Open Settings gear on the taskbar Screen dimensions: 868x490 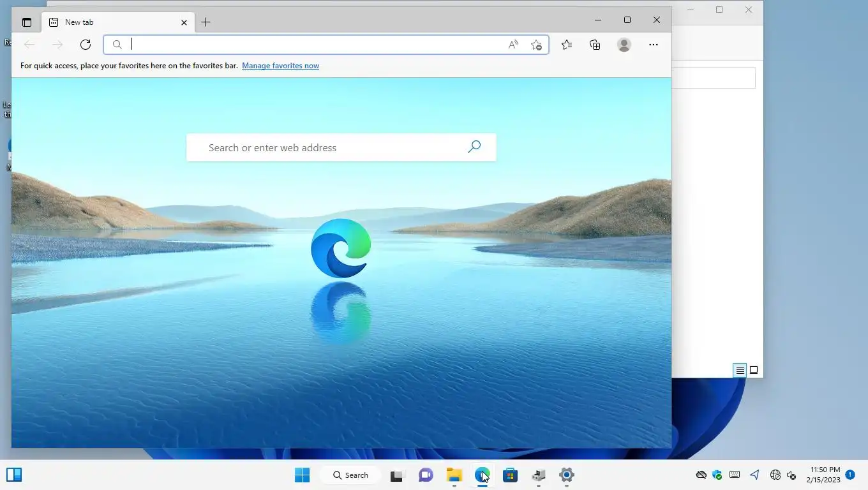tap(567, 475)
